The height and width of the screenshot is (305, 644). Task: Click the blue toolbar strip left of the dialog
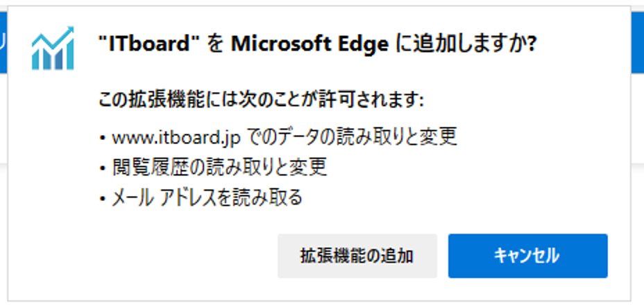[3, 43]
